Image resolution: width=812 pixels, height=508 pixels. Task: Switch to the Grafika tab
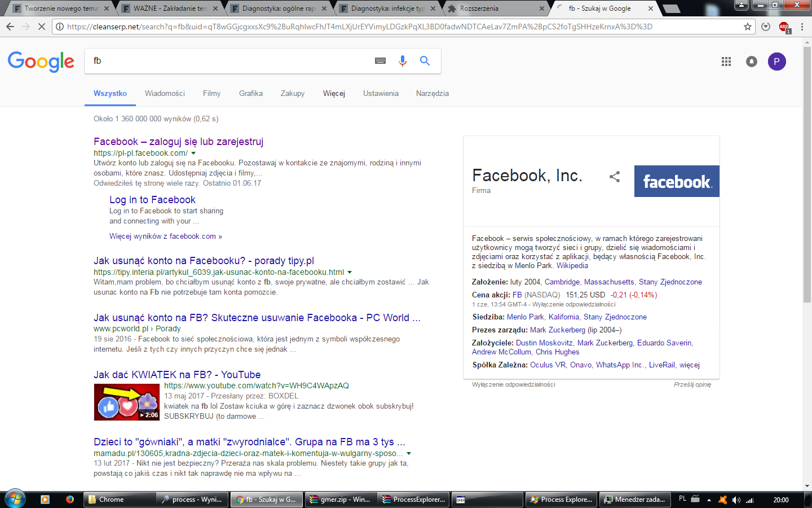pos(251,94)
